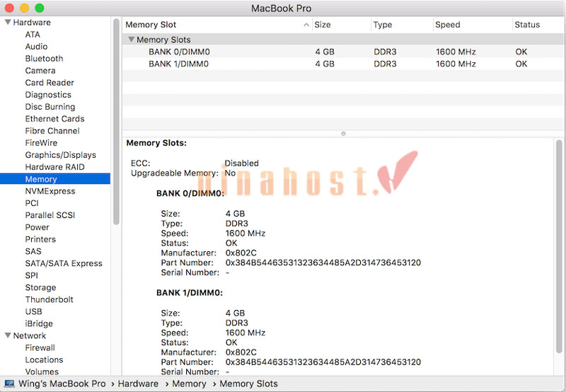Collapse the Memory Slots disclosure triangle

132,40
